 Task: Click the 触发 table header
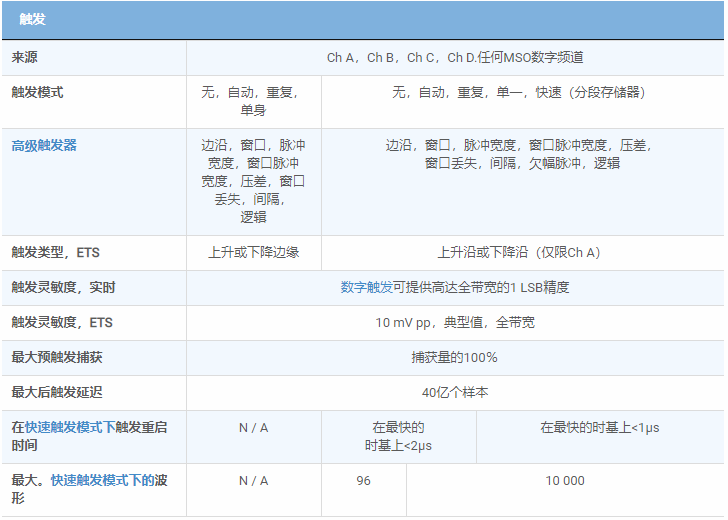(32, 19)
